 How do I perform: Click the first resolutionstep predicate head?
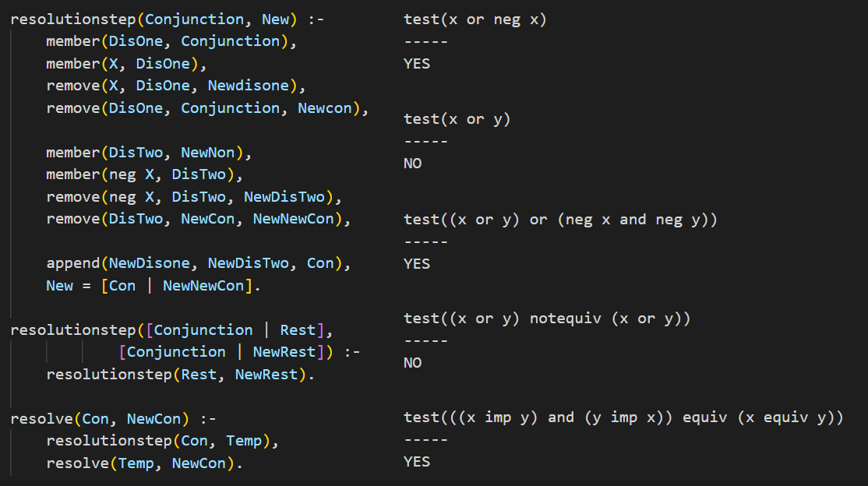(x=154, y=20)
